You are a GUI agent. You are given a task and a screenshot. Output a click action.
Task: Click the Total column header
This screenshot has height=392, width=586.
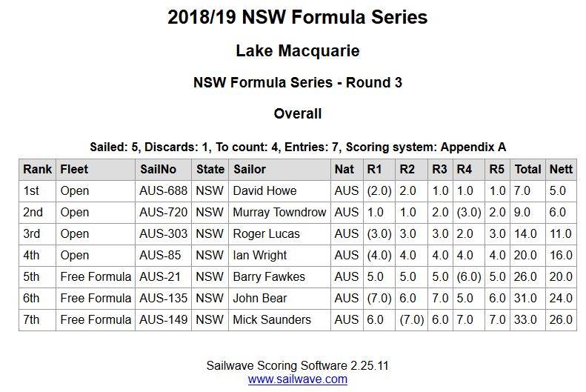click(x=528, y=169)
